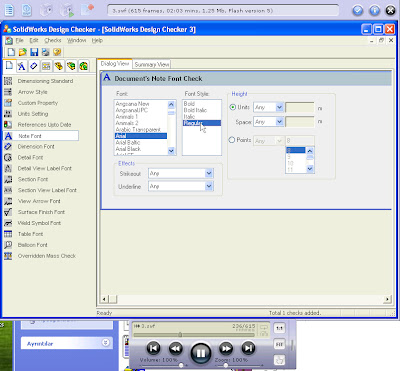The height and width of the screenshot is (371, 400).
Task: Select the Note Font check
Action: pos(41,136)
